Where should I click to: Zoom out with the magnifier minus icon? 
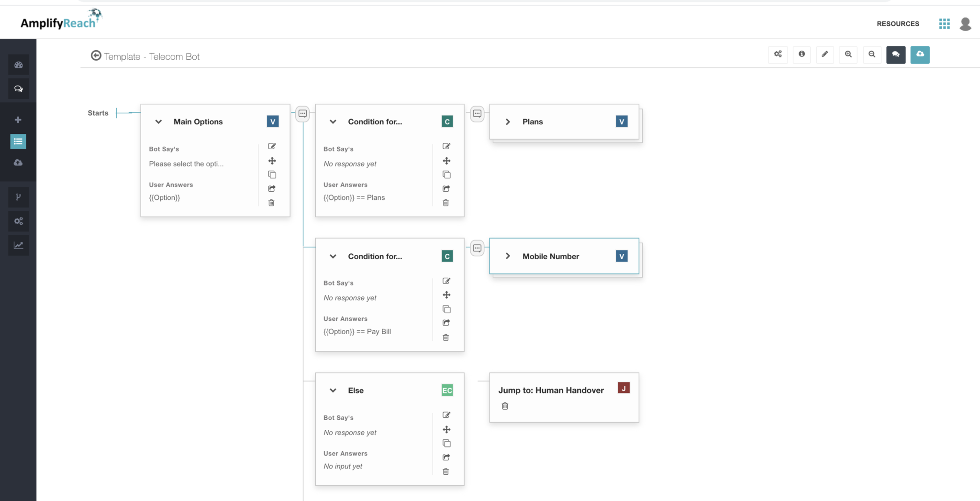pyautogui.click(x=872, y=54)
